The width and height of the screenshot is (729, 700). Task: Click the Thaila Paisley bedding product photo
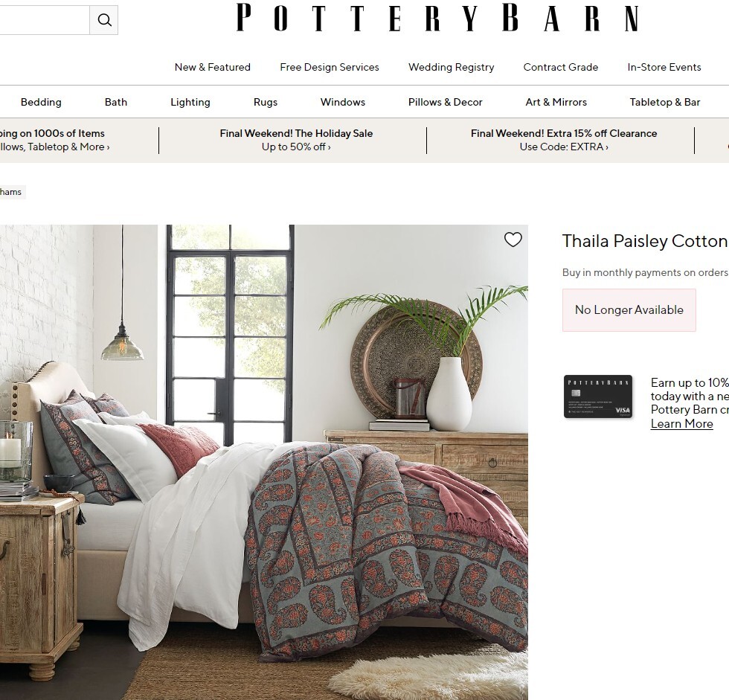click(x=264, y=462)
